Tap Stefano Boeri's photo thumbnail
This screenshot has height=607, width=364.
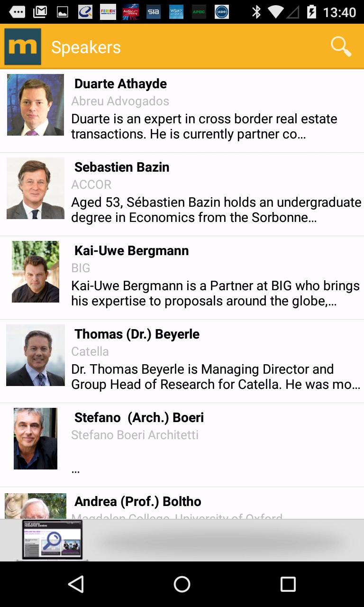(36, 439)
